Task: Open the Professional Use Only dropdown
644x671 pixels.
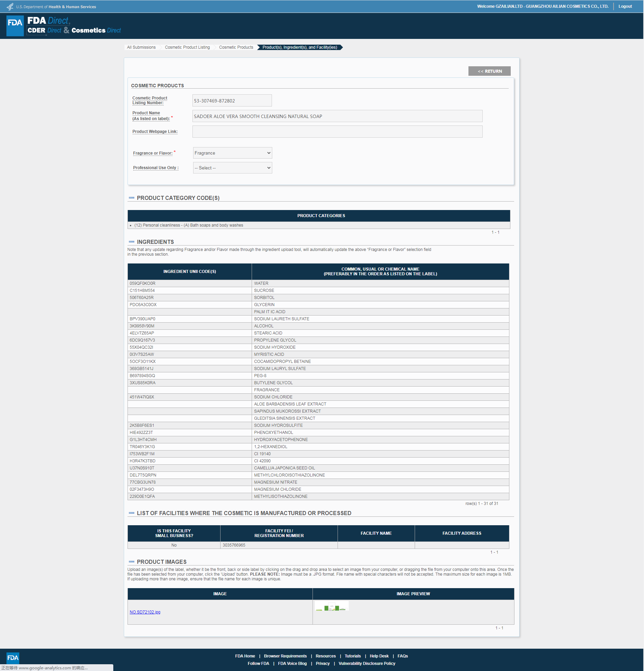Action: [x=232, y=168]
